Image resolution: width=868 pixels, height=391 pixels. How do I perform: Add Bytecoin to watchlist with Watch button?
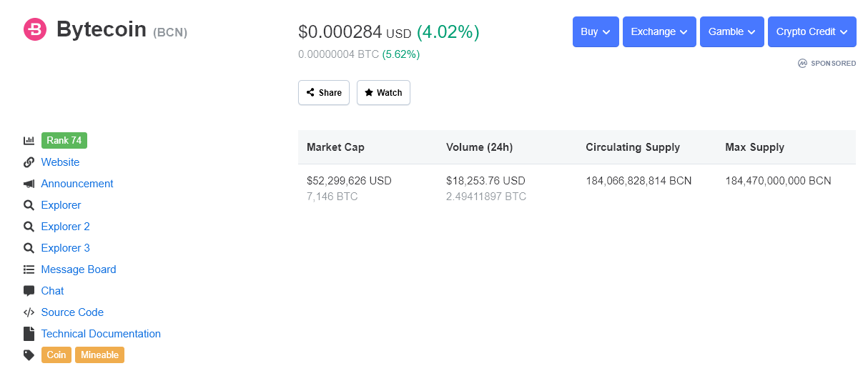point(383,93)
